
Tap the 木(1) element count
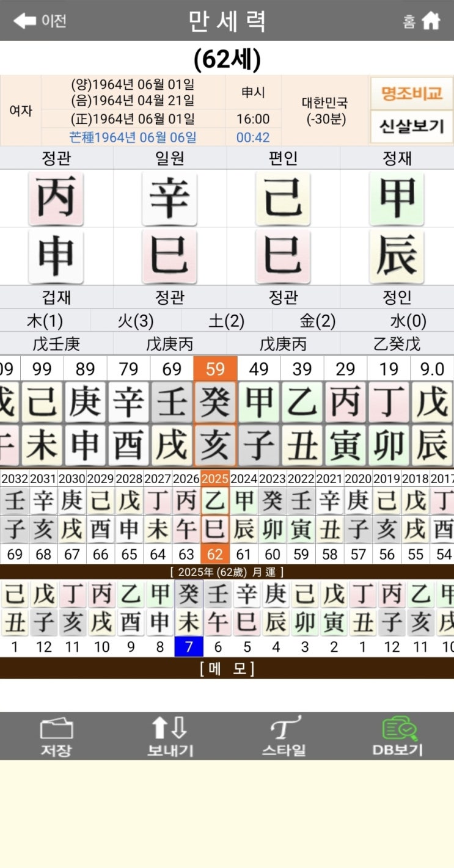click(x=45, y=321)
